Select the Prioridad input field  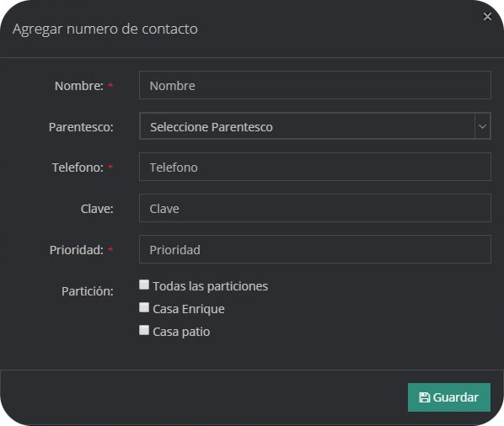[x=315, y=249]
